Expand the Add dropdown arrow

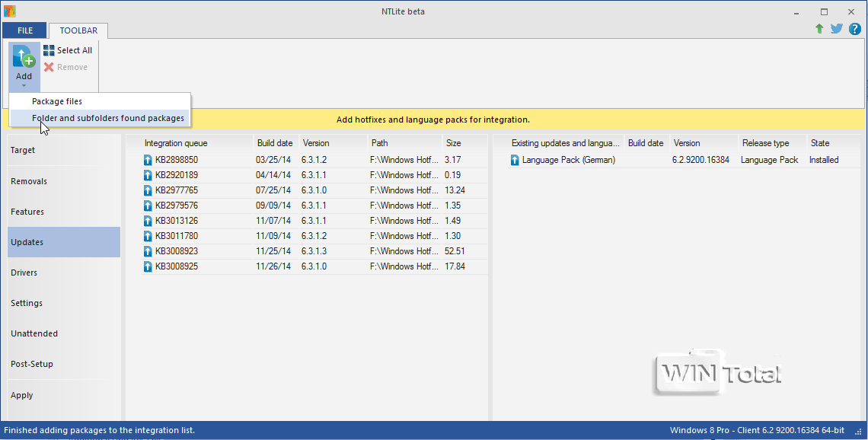click(24, 85)
